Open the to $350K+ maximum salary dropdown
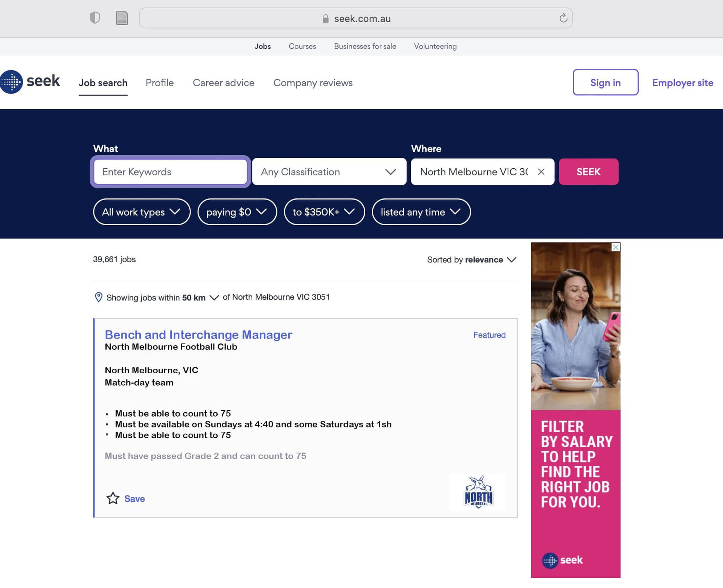 (324, 212)
